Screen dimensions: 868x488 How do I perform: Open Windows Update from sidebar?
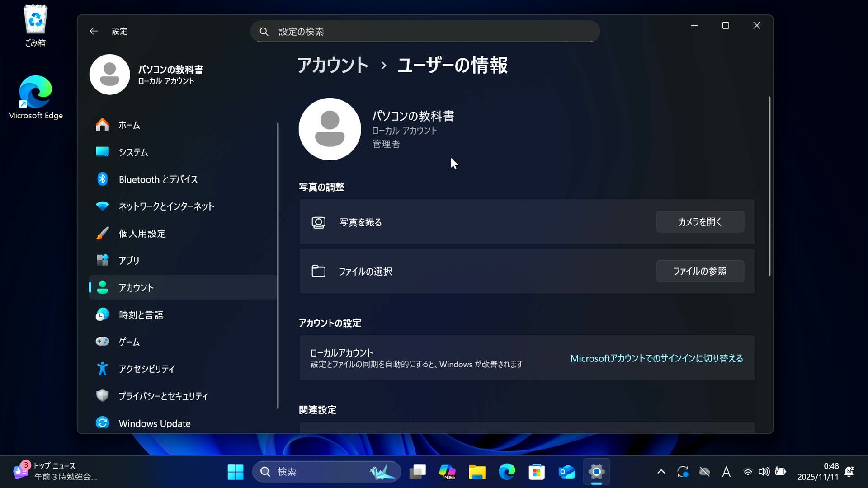click(154, 423)
